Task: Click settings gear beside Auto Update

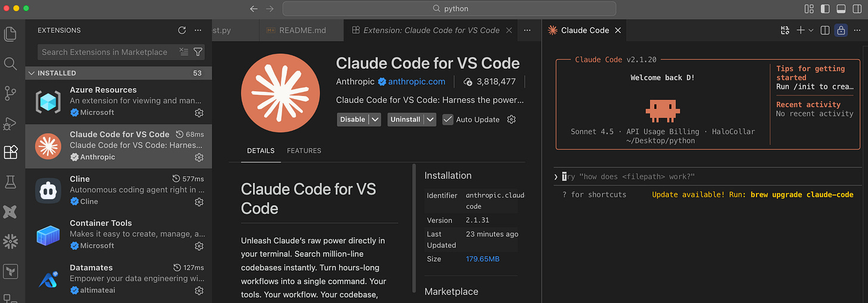Action: (511, 119)
